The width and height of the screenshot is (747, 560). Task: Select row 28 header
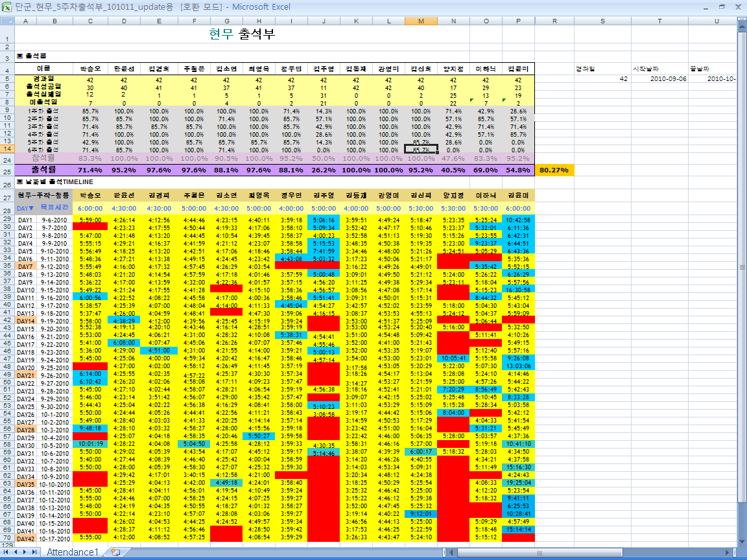click(x=7, y=210)
